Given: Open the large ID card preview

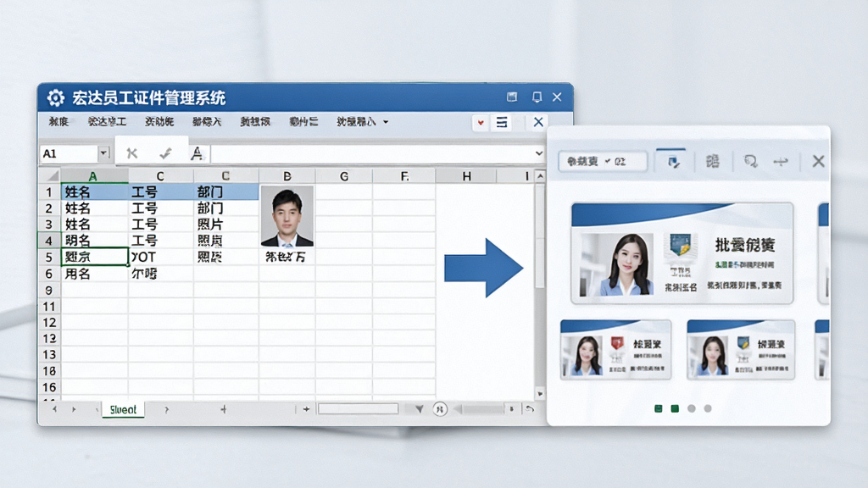Looking at the screenshot, I should [x=682, y=253].
